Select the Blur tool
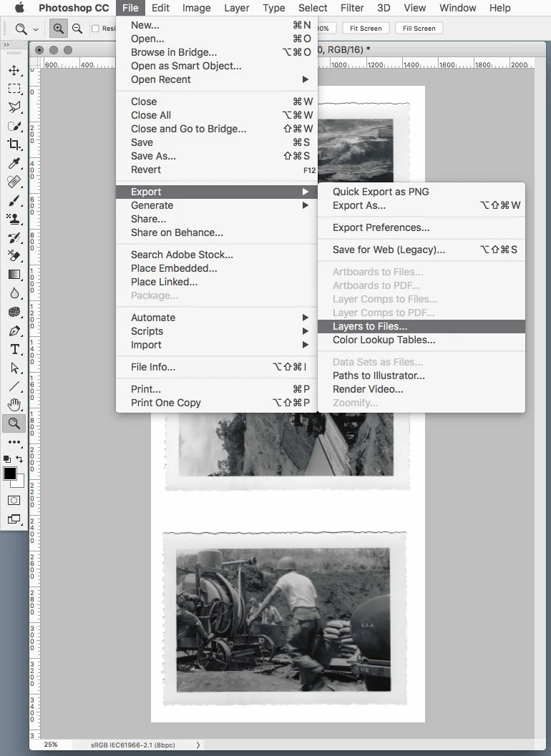The width and height of the screenshot is (551, 756). 14,293
